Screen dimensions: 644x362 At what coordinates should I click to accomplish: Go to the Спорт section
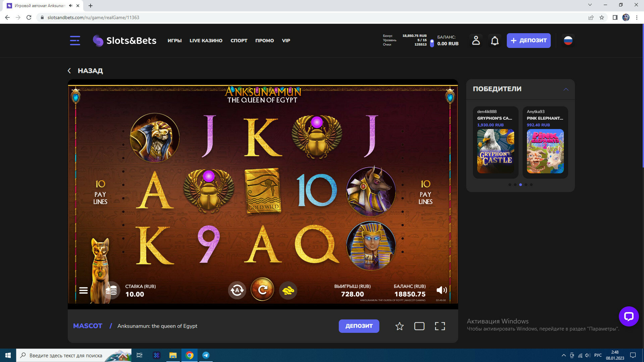(239, 41)
